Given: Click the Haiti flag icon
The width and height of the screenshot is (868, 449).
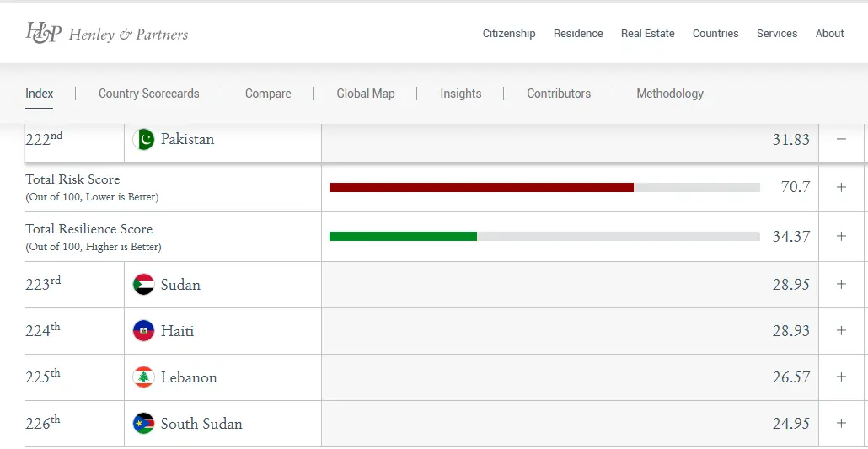Looking at the screenshot, I should click(143, 331).
